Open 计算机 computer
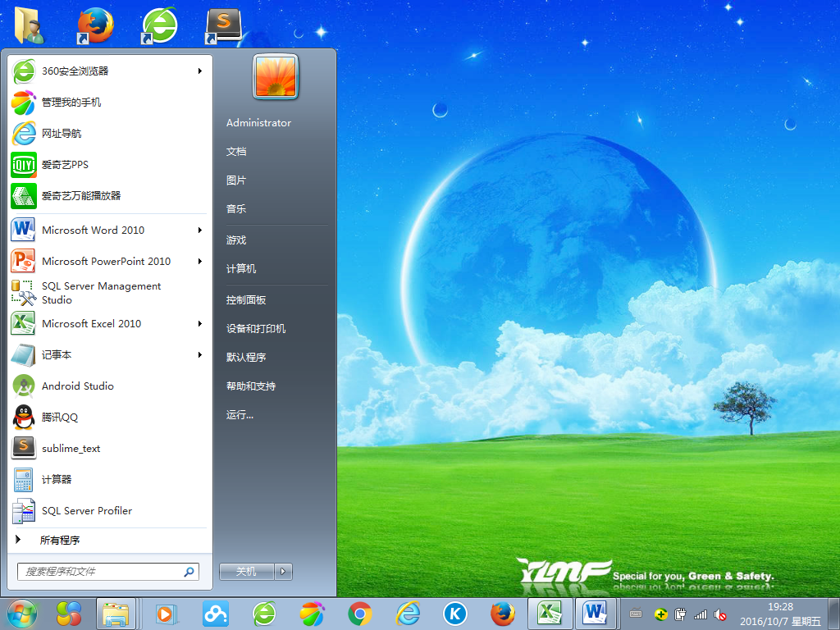This screenshot has height=630, width=840. [x=241, y=269]
